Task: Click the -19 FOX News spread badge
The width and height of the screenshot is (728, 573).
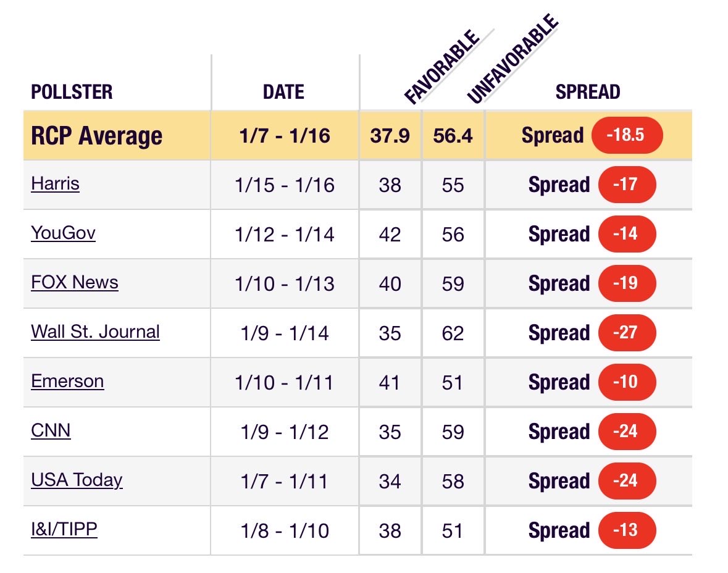Action: (627, 283)
